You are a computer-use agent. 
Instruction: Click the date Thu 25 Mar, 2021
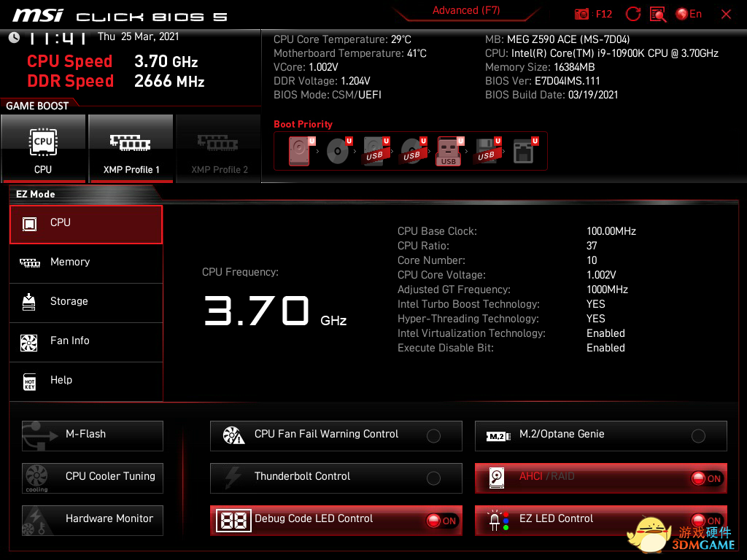[x=138, y=36]
